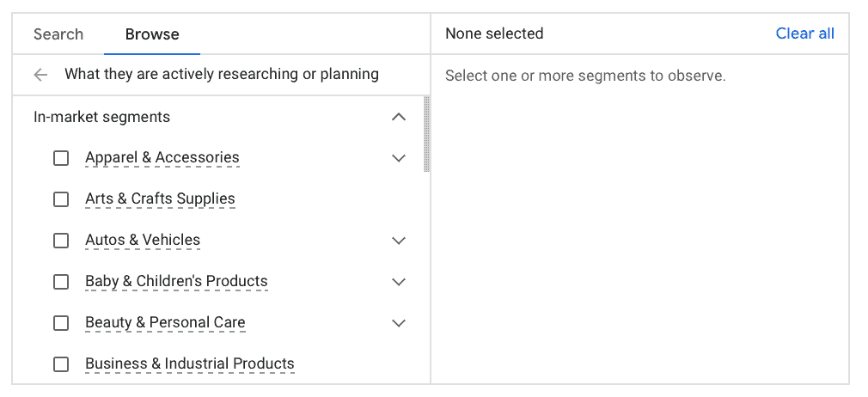This screenshot has width=868, height=397.
Task: Collapse the In-market segments section
Action: click(x=398, y=117)
